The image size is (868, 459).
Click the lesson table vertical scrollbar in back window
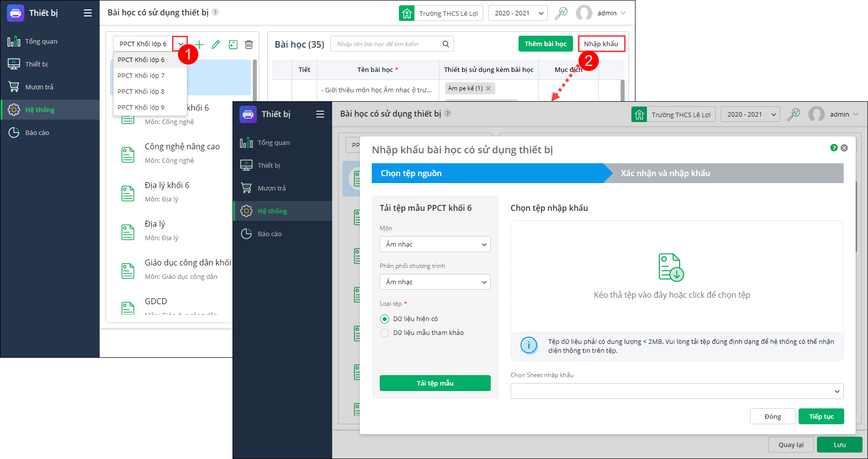point(623,90)
